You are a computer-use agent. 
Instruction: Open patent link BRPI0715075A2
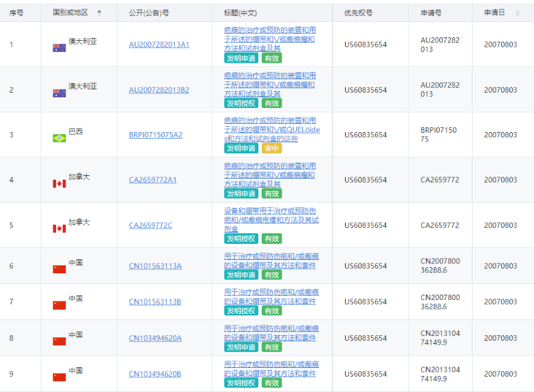tap(156, 135)
